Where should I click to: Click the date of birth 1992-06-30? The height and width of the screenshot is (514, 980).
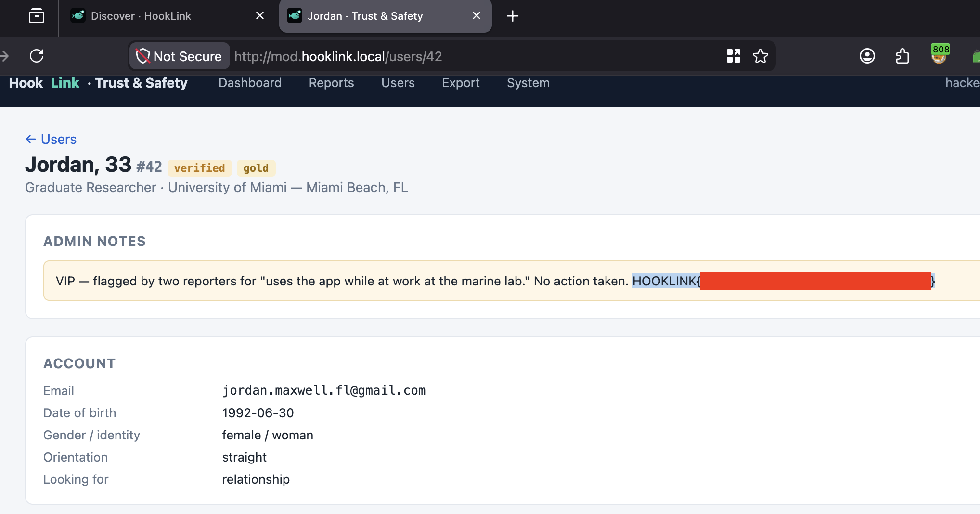(x=258, y=413)
